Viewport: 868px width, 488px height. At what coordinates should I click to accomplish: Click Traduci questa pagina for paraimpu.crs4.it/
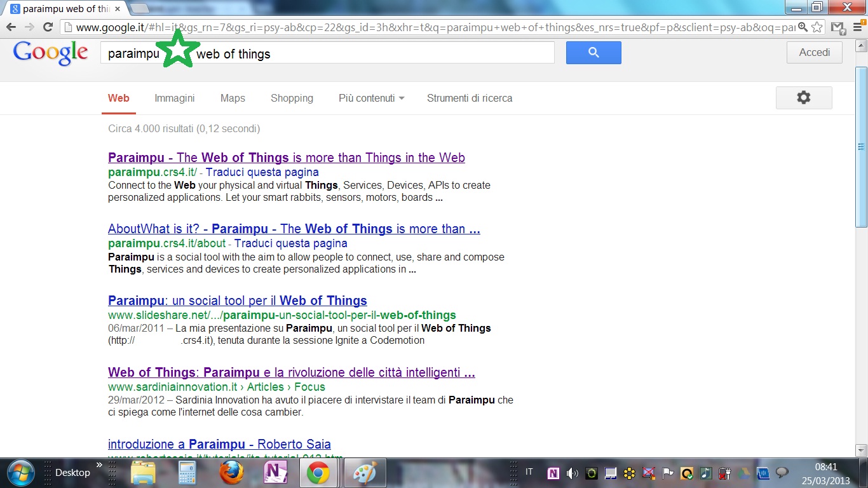point(262,172)
